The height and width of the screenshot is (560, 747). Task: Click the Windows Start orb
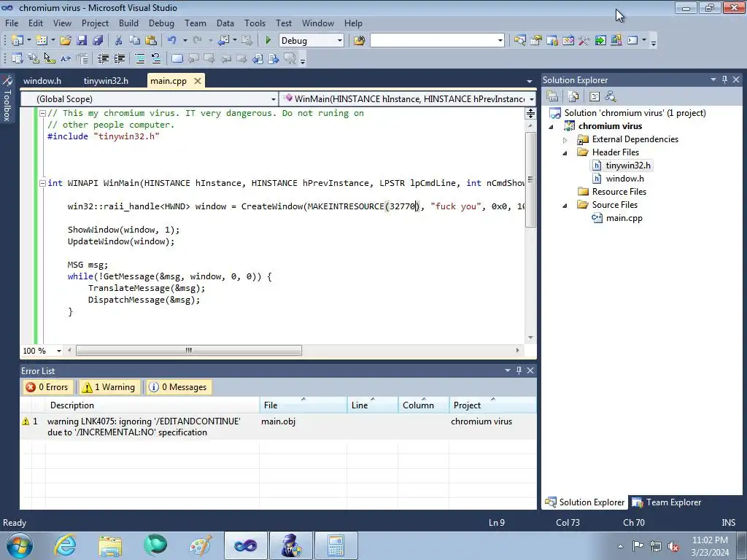click(20, 545)
